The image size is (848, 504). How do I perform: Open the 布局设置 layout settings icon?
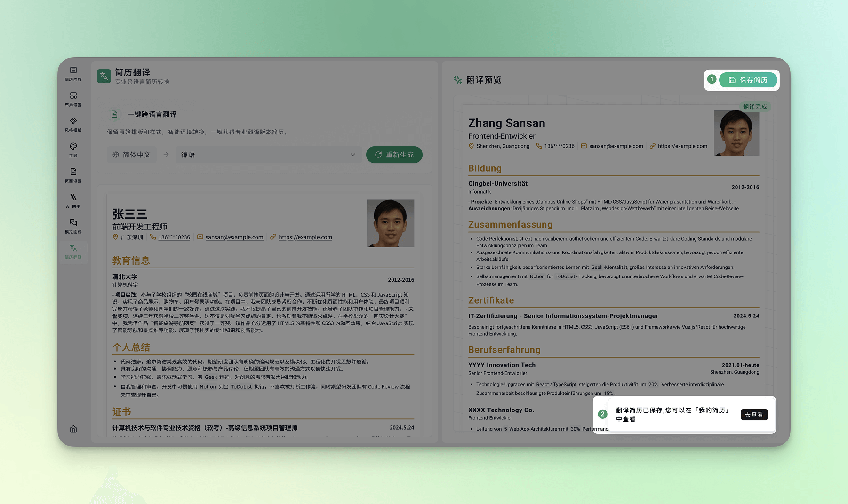point(73,99)
